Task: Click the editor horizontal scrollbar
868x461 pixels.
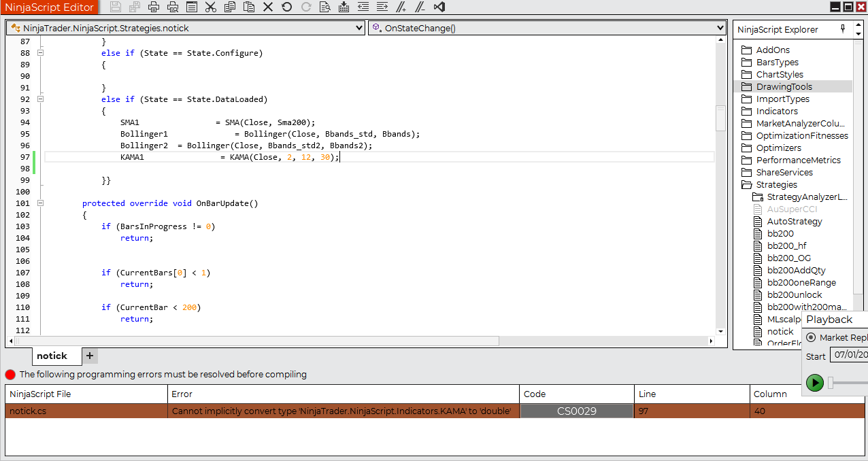Action: [x=257, y=341]
